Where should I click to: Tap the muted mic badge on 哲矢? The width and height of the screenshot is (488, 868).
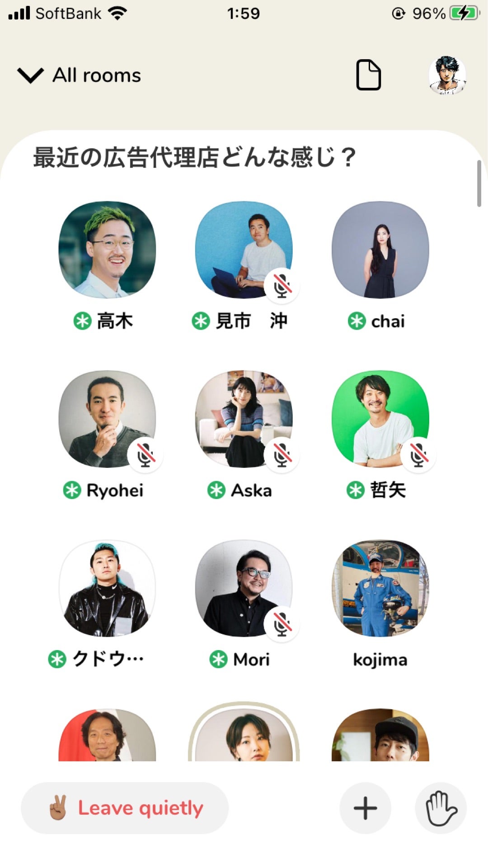point(418,455)
